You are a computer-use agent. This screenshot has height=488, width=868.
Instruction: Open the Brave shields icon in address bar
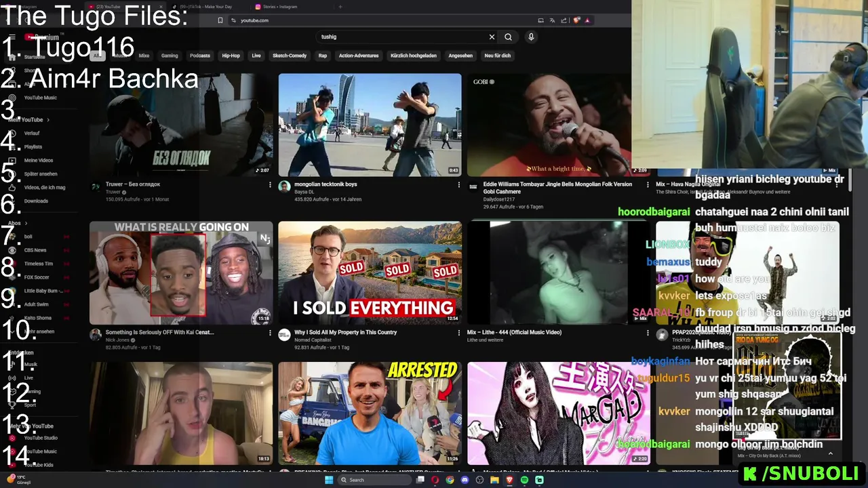[x=576, y=20]
